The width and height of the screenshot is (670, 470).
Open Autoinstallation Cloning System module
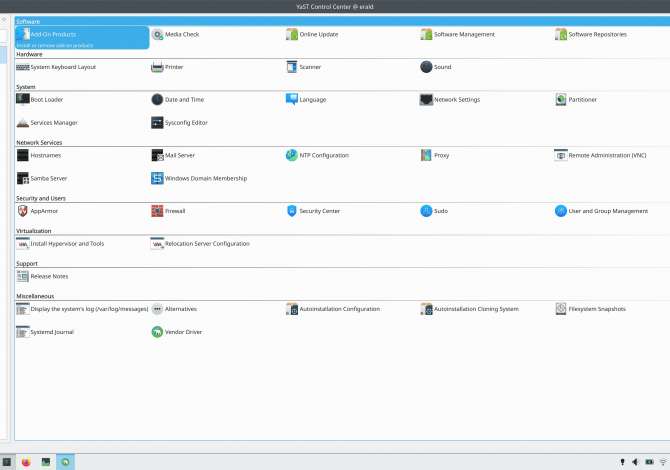[470, 309]
